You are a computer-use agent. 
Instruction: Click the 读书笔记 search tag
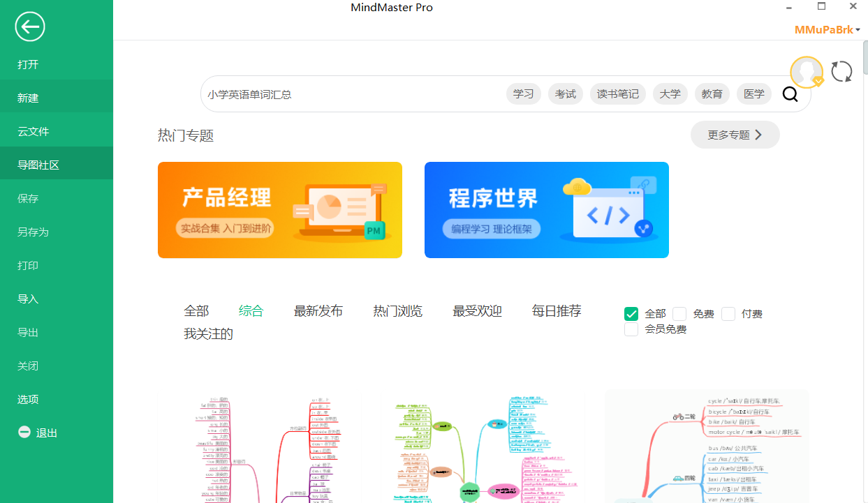click(x=618, y=93)
